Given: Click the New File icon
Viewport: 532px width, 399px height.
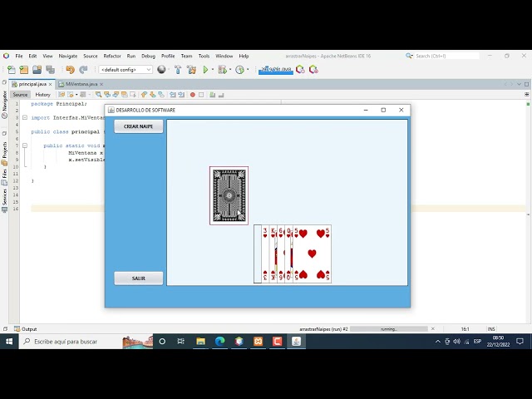Looking at the screenshot, I should [x=12, y=70].
